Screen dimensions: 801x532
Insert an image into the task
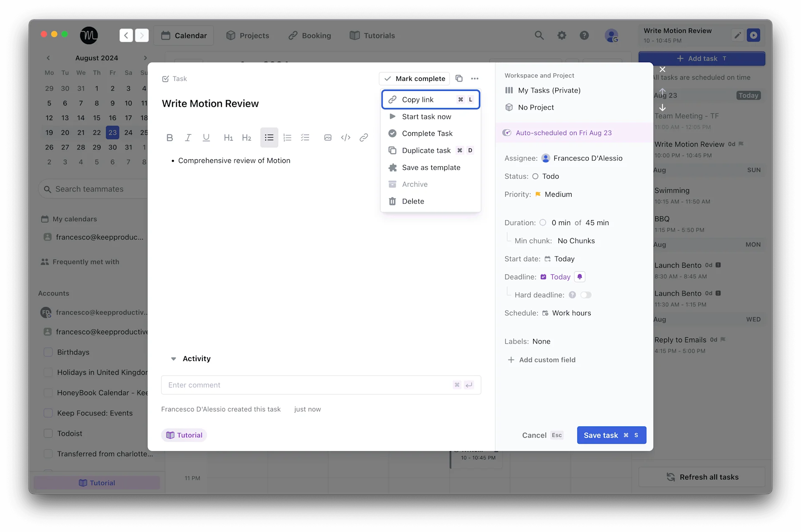click(327, 137)
